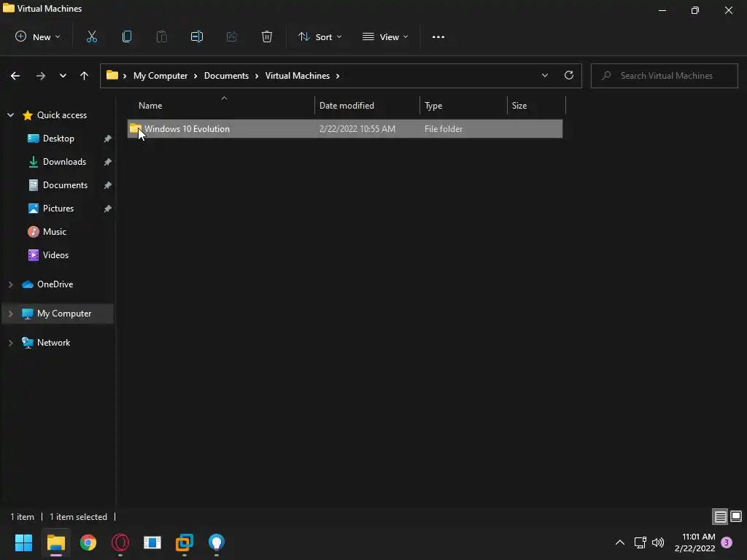This screenshot has width=747, height=560.
Task: Switch to Details view layout icon
Action: pos(720,517)
